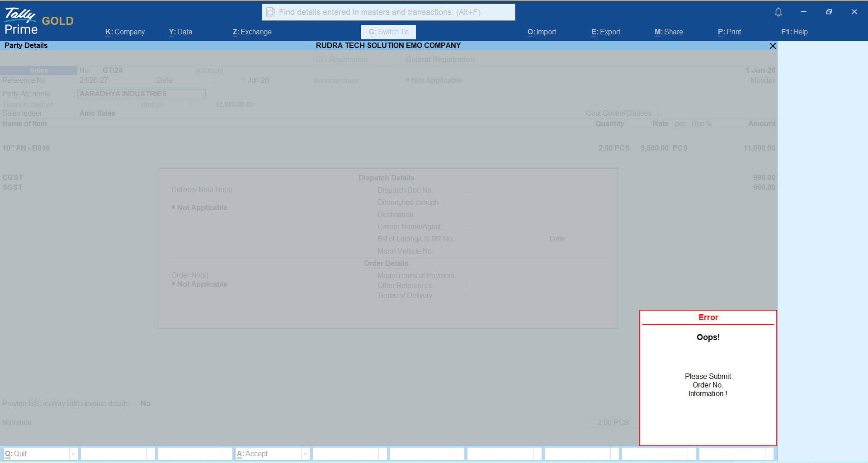Click the turnover value 12,980.00 Dr

point(234,104)
